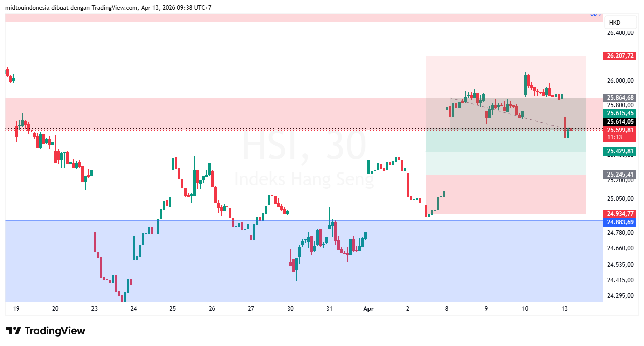Select the red 24.934,77 price label
This screenshot has width=644, height=346.
[x=620, y=214]
